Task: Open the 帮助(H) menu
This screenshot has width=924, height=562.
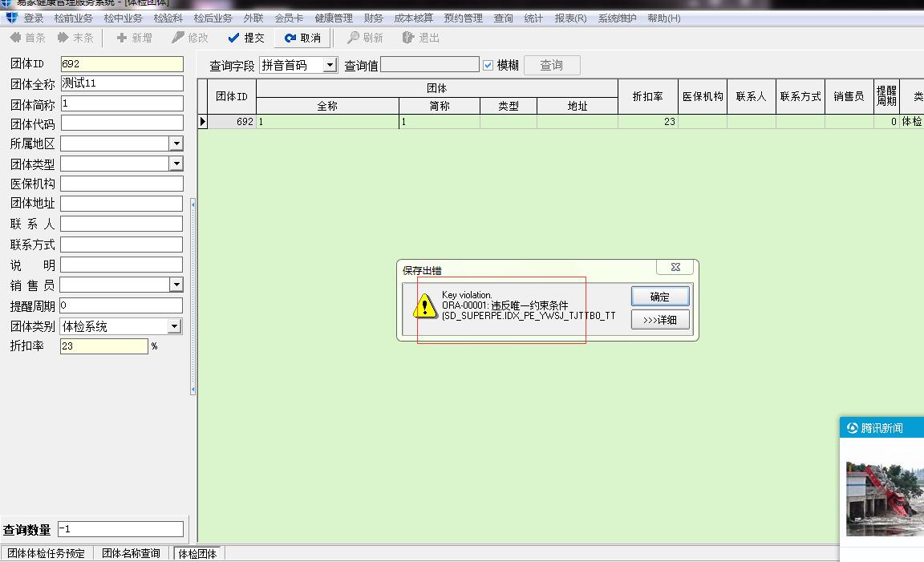Action: [x=663, y=18]
